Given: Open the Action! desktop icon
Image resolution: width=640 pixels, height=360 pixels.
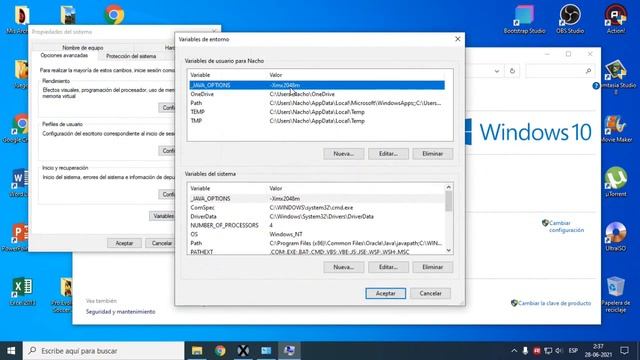Looking at the screenshot, I should tap(616, 19).
